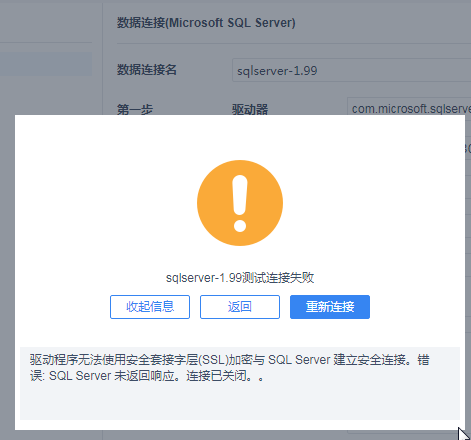Click the blank white area above the warning icon
471x440 pixels.
click(x=240, y=137)
